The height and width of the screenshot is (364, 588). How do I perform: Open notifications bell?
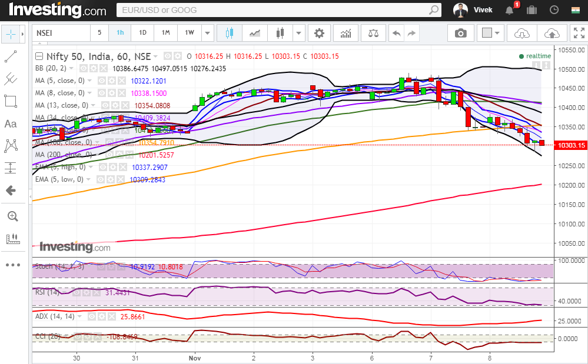coord(509,10)
